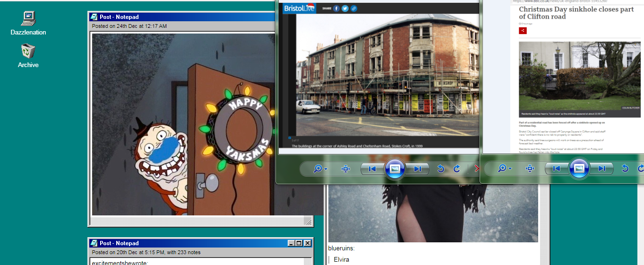Click the title bar of the 24th Dec Post Notepad

(x=182, y=17)
